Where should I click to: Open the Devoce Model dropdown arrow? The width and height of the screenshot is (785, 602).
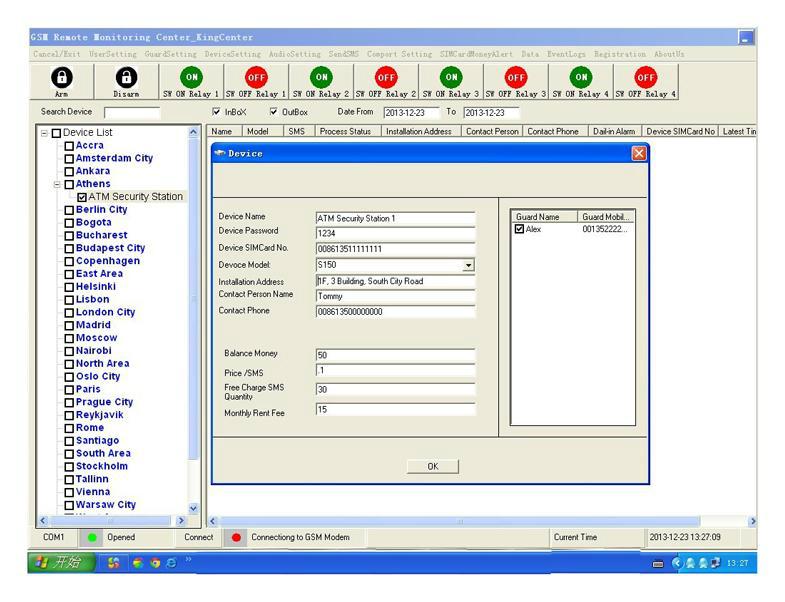[468, 265]
